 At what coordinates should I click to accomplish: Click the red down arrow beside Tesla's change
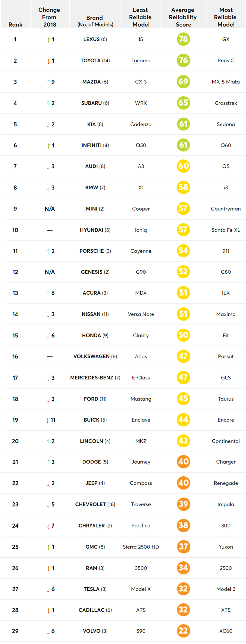point(48,589)
